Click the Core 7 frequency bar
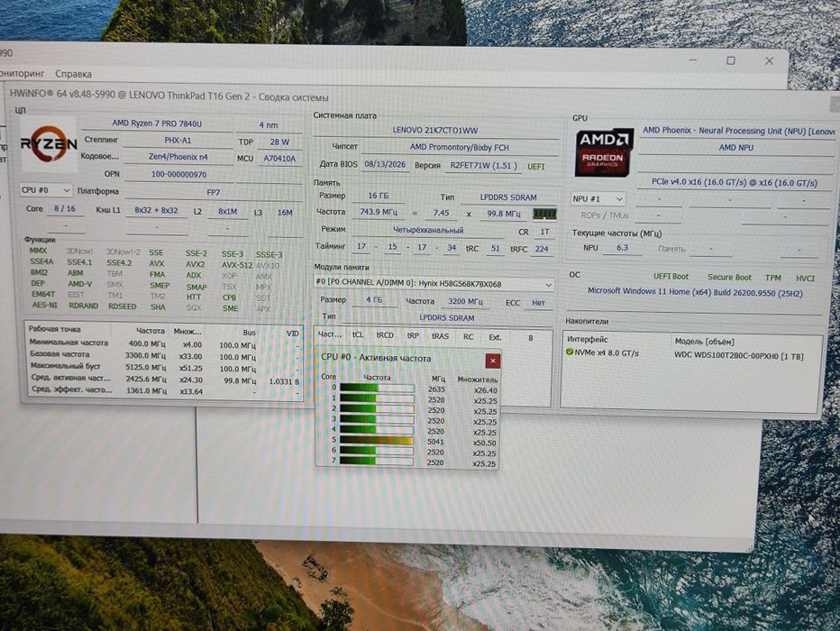Image resolution: width=840 pixels, height=631 pixels. pos(377,462)
